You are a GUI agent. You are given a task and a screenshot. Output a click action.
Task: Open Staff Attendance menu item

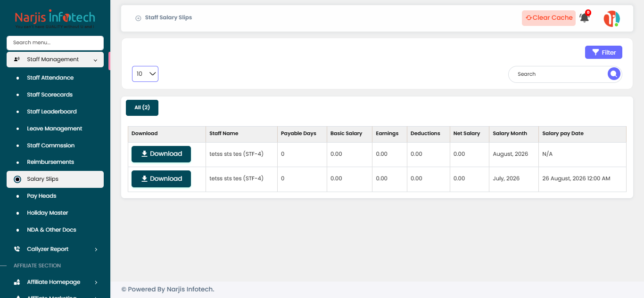click(50, 78)
